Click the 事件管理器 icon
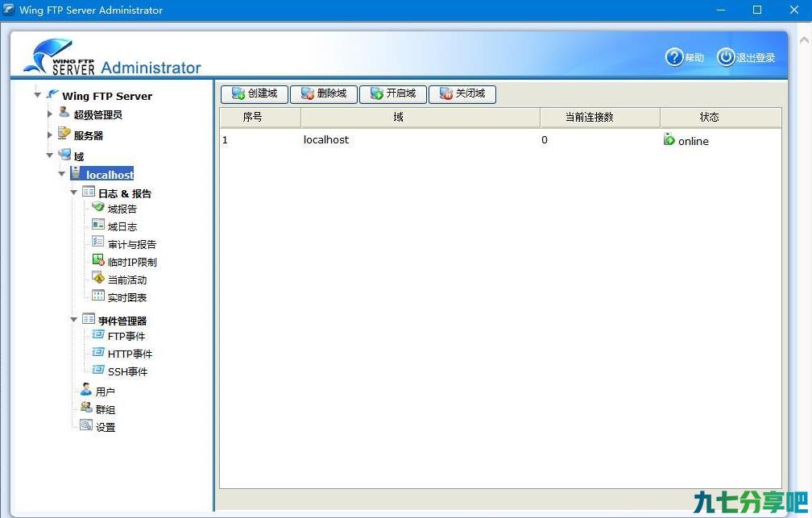The width and height of the screenshot is (812, 518). pyautogui.click(x=89, y=318)
